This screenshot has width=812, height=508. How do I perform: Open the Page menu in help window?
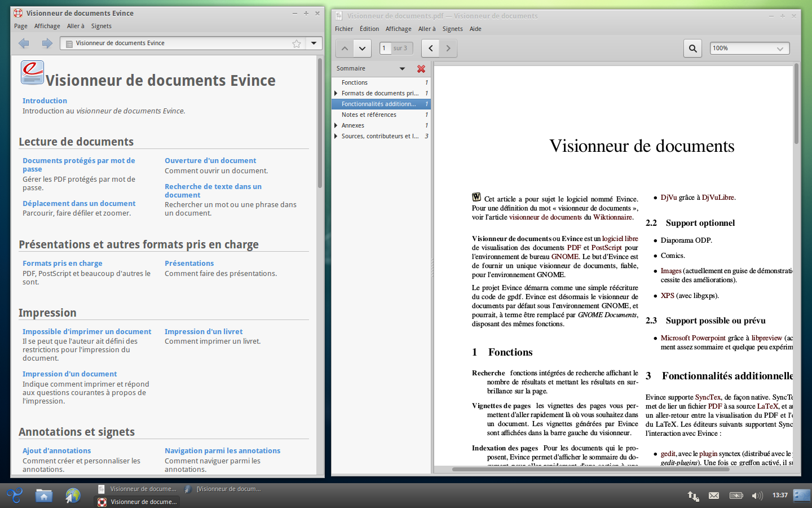21,26
